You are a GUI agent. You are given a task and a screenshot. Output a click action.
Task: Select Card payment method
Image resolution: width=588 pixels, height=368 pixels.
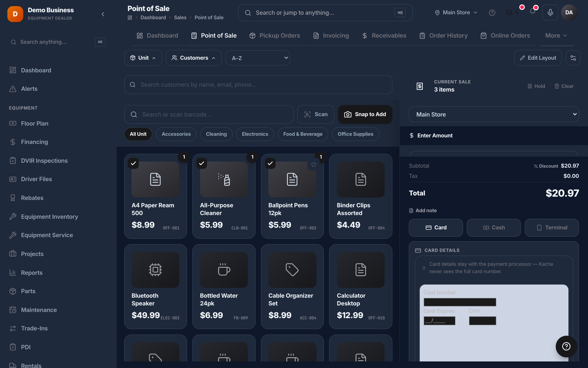[436, 228]
